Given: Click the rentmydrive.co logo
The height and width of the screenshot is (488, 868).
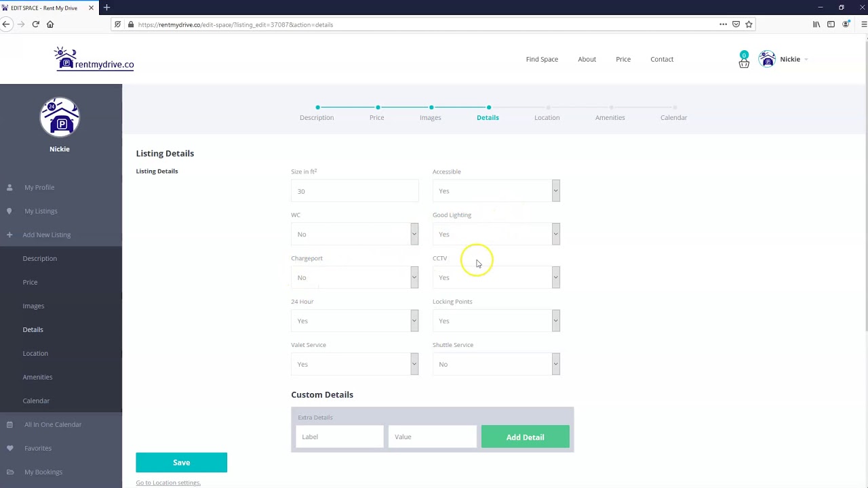Looking at the screenshot, I should tap(94, 60).
